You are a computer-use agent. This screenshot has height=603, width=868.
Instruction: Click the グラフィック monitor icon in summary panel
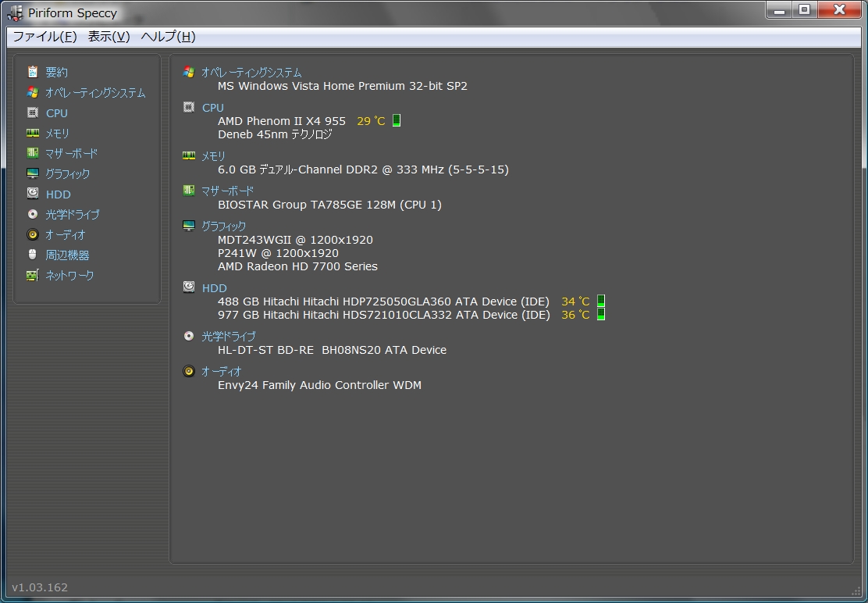189,226
